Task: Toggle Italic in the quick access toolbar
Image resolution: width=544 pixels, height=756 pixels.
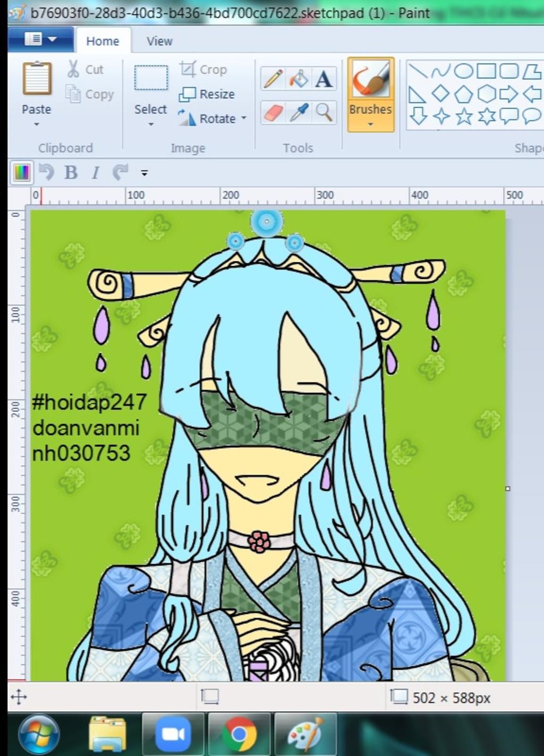Action: pos(96,172)
